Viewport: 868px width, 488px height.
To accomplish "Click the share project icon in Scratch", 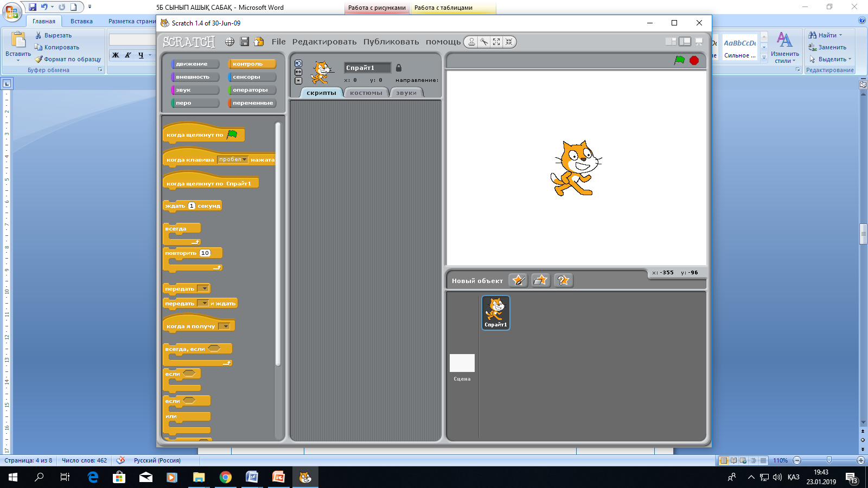I will 259,42.
